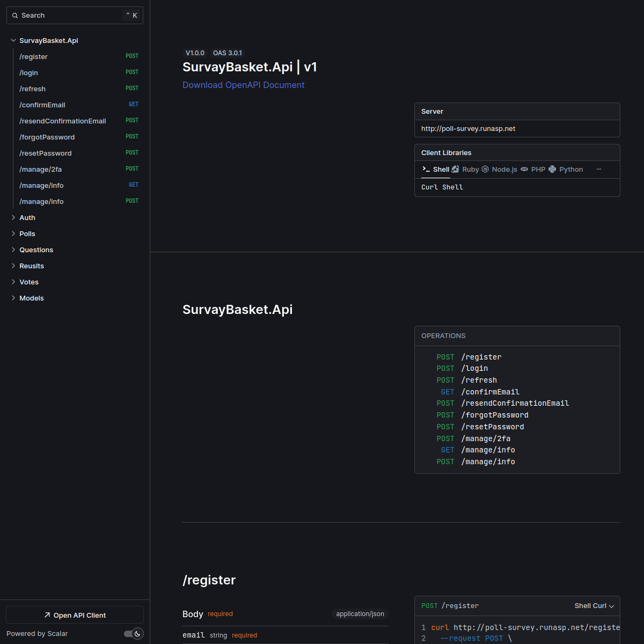Screen dimensions: 644x644
Task: Expand the Polls sidebar group
Action: (x=13, y=233)
